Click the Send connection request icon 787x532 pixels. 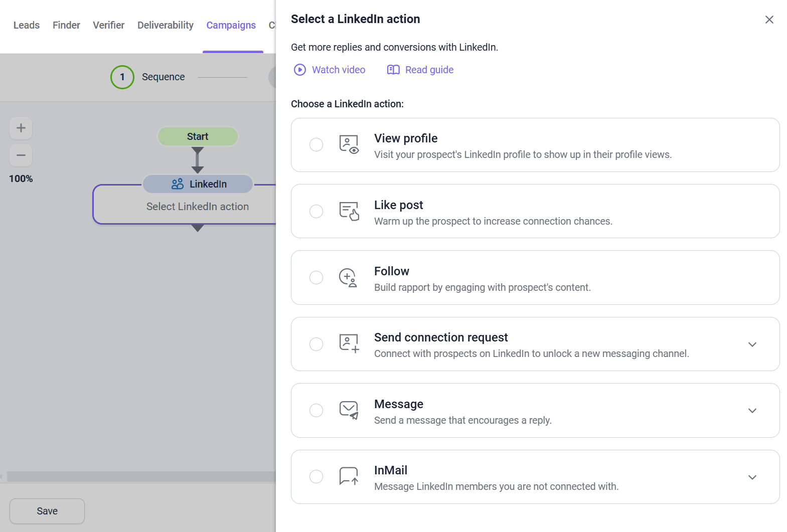coord(349,344)
